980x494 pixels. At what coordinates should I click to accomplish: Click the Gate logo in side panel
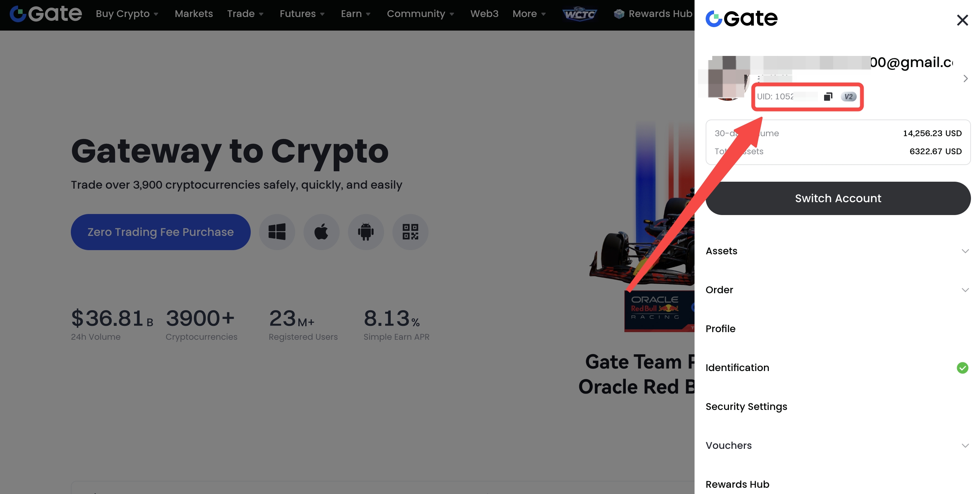click(x=741, y=18)
